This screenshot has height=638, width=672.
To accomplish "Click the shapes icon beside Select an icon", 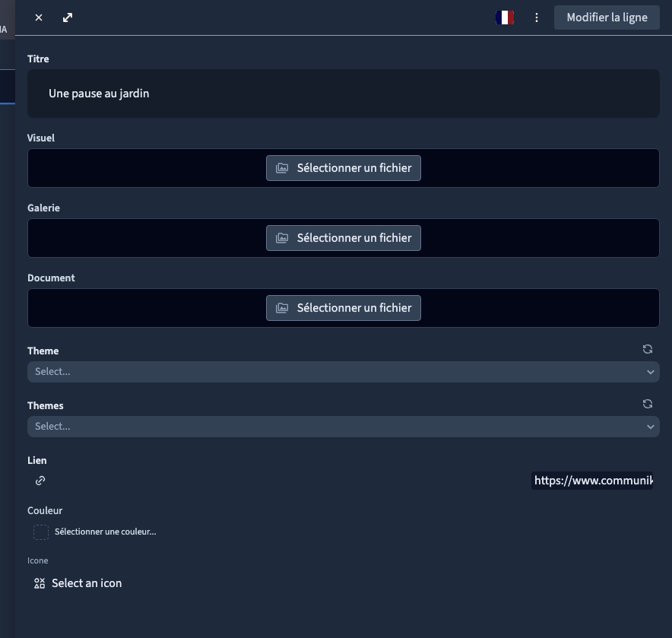I will pyautogui.click(x=40, y=583).
